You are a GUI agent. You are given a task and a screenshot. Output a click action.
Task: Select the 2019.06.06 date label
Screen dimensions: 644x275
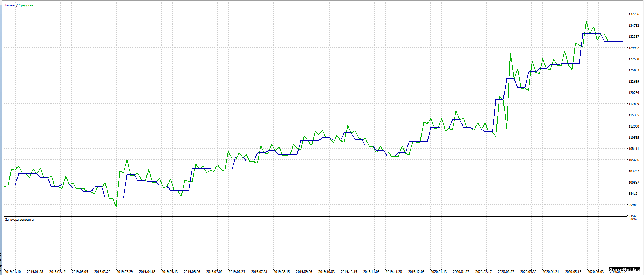[x=192, y=272]
